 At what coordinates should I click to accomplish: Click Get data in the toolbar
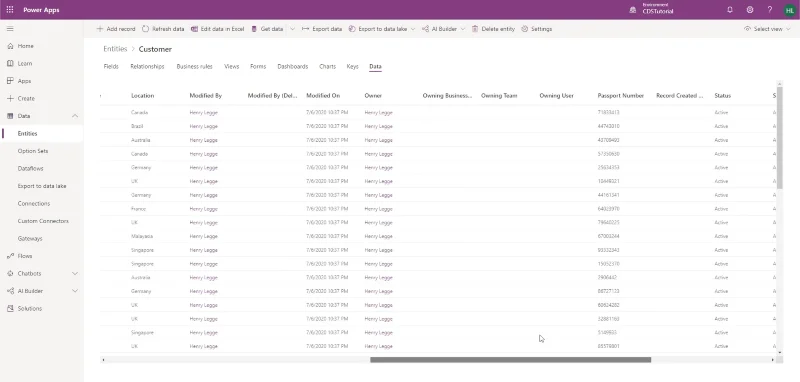(x=267, y=29)
